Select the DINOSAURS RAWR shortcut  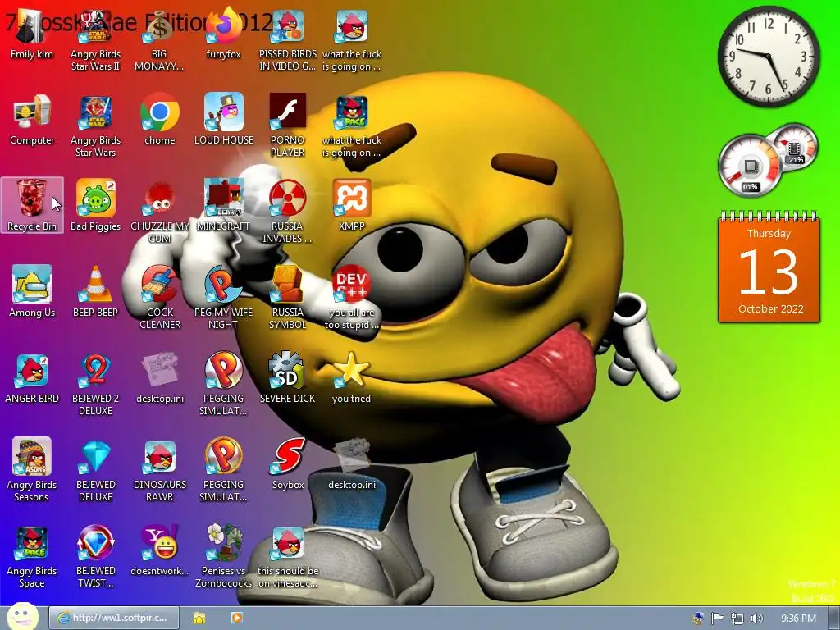pyautogui.click(x=159, y=470)
